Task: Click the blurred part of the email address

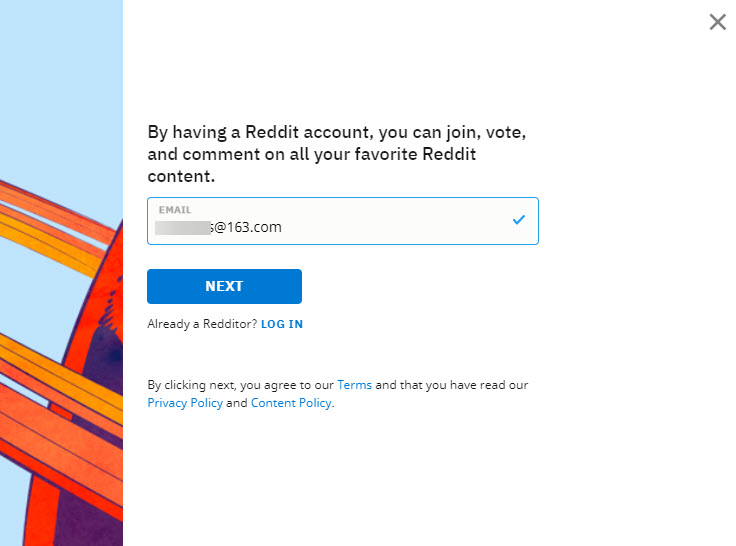Action: click(182, 227)
